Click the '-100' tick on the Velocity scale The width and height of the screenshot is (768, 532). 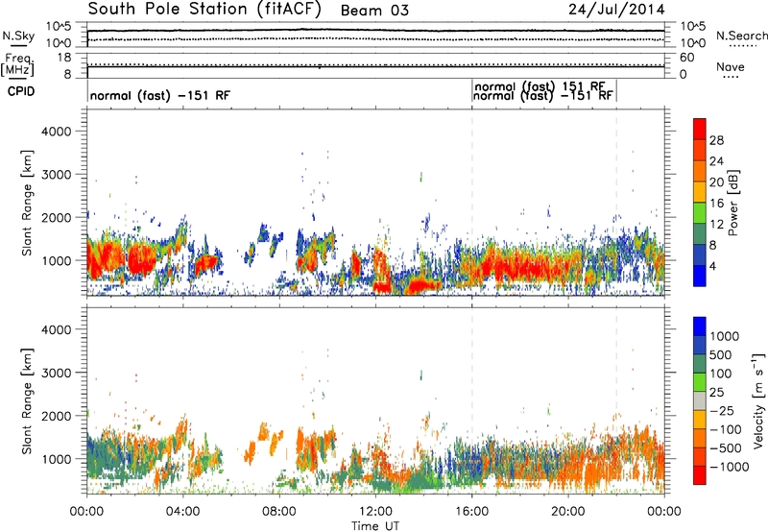(726, 429)
